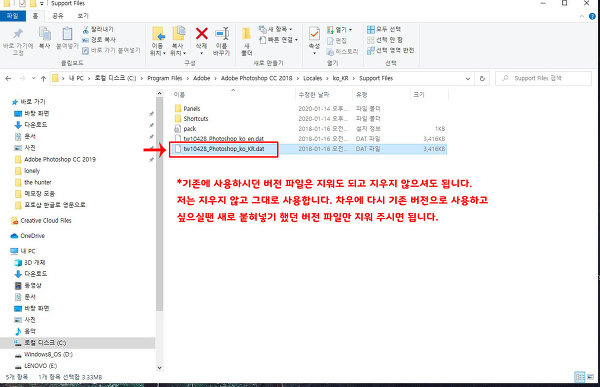
Task: Click Rename (이름 바꾸기) icon
Action: (222, 34)
